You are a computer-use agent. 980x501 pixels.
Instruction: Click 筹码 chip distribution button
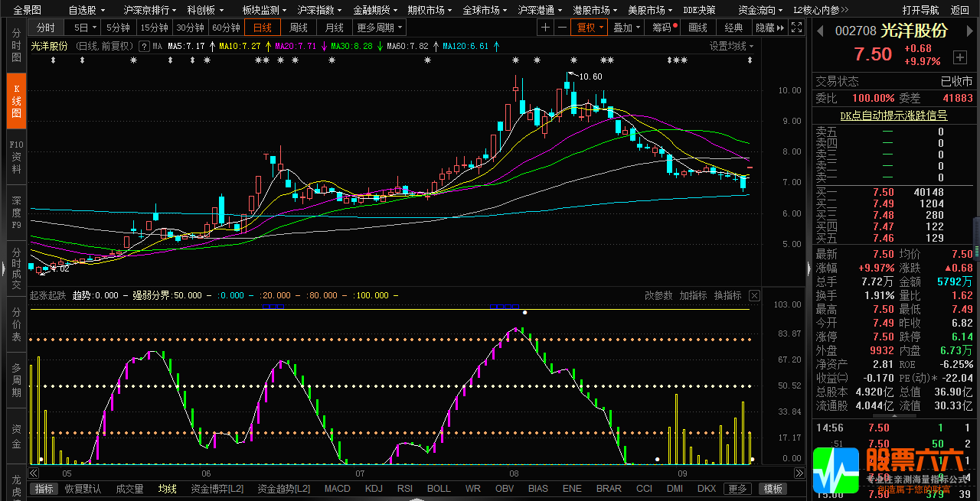tap(665, 28)
